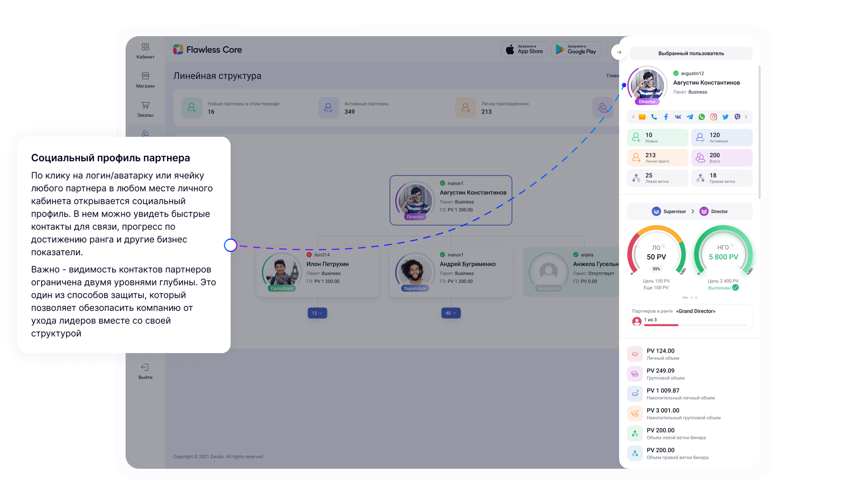The image size is (868, 486).
Task: Open the 25 Левая ветка tile
Action: coord(657,178)
